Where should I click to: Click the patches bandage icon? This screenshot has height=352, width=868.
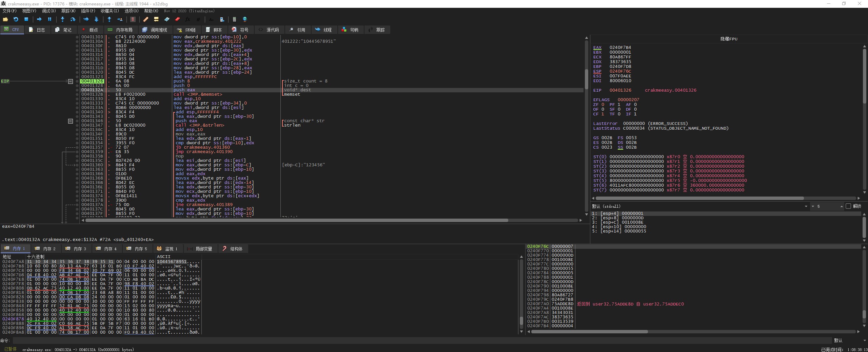(x=145, y=19)
